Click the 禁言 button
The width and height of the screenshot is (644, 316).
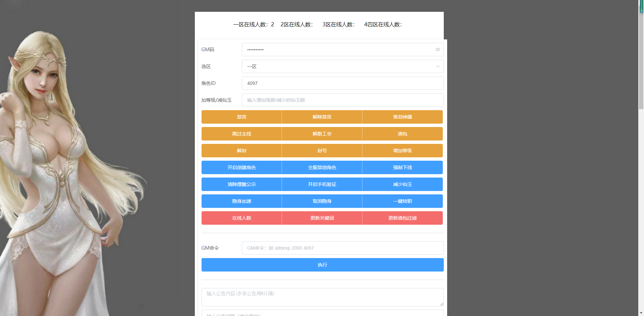[242, 117]
